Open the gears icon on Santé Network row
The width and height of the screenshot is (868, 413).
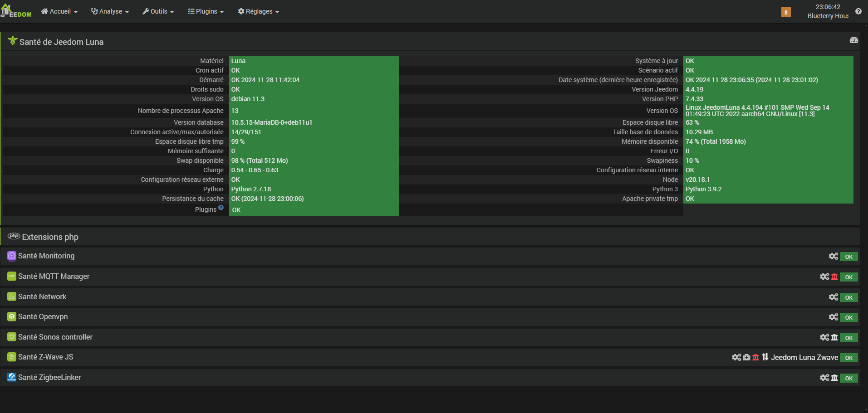coord(834,297)
